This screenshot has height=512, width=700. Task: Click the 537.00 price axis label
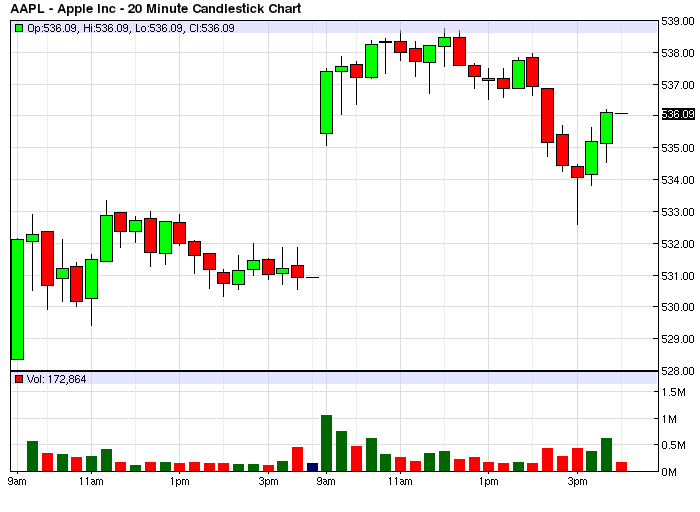(x=678, y=85)
